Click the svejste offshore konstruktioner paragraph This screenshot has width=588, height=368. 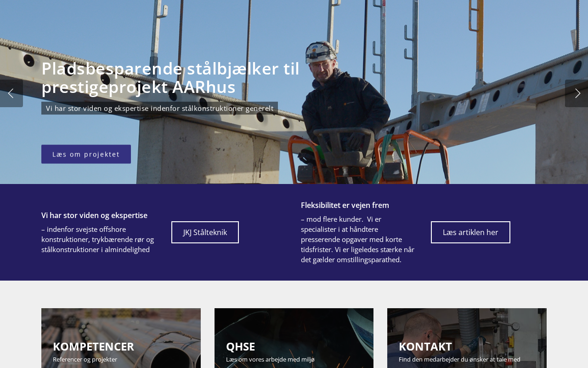pos(98,239)
